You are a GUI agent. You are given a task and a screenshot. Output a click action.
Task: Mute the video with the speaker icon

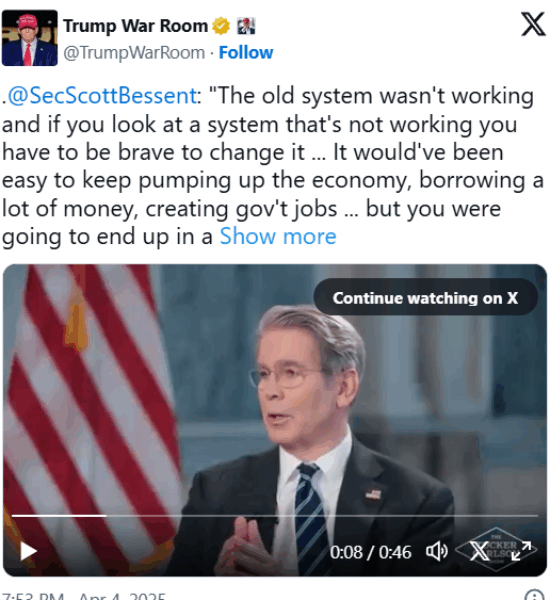pos(437,551)
